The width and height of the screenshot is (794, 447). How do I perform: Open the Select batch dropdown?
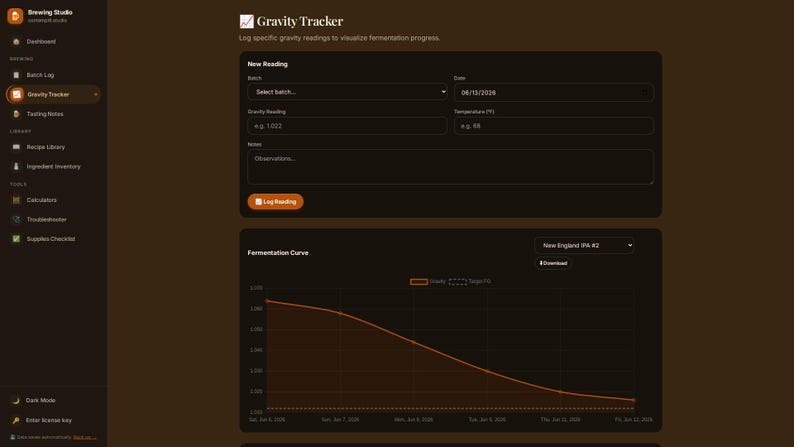coord(347,92)
